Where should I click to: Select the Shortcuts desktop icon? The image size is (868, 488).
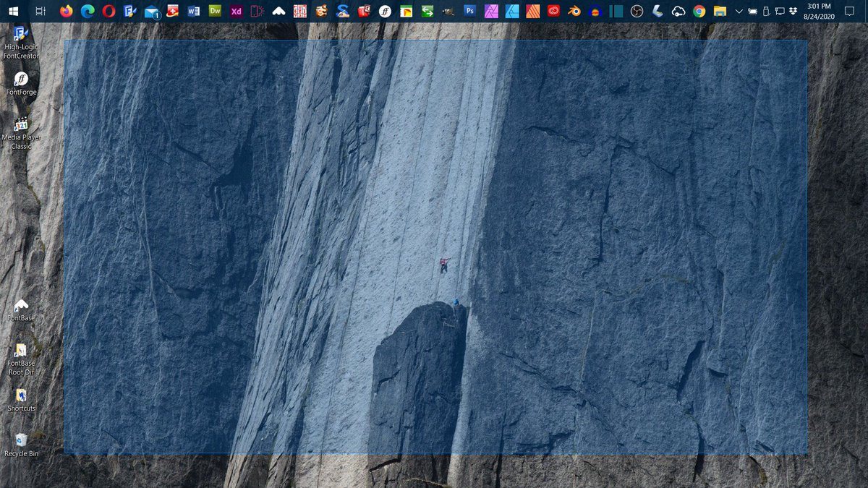coord(21,400)
